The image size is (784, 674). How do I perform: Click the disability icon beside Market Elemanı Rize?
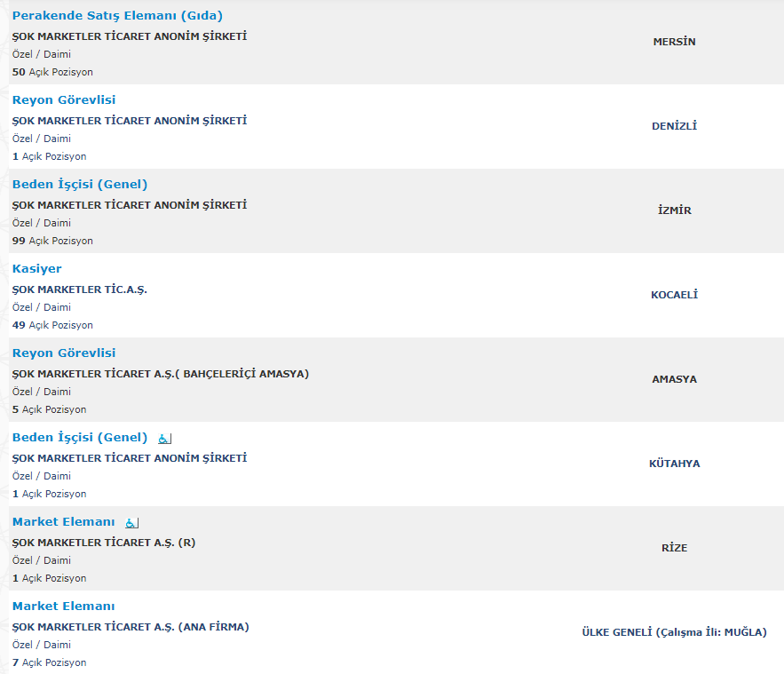pyautogui.click(x=131, y=523)
